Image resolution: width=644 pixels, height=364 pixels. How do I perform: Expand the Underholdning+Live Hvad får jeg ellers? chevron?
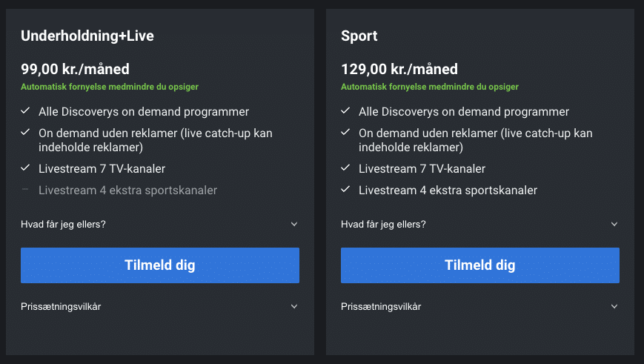pos(294,225)
